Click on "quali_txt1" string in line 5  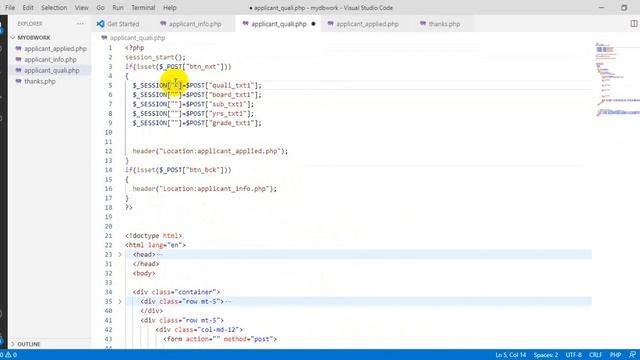232,85
